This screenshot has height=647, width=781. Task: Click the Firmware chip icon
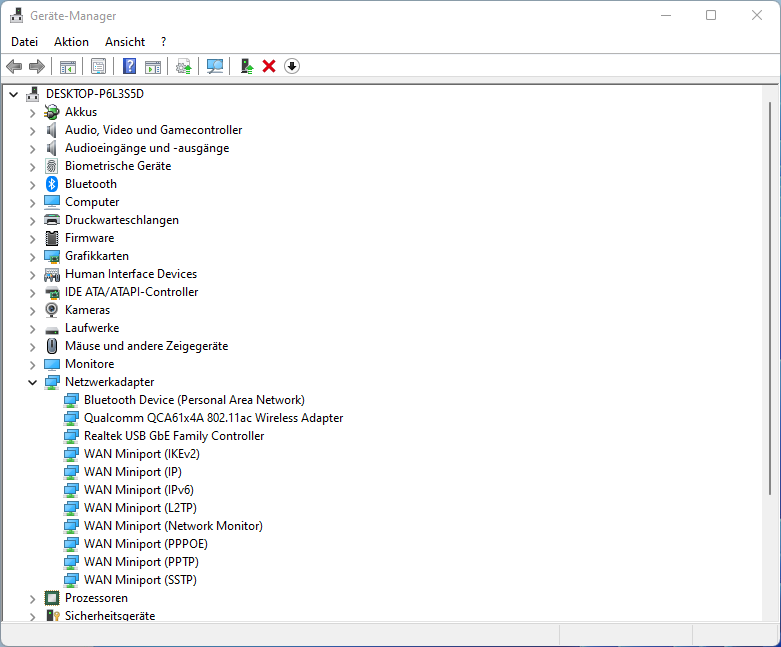(x=52, y=238)
